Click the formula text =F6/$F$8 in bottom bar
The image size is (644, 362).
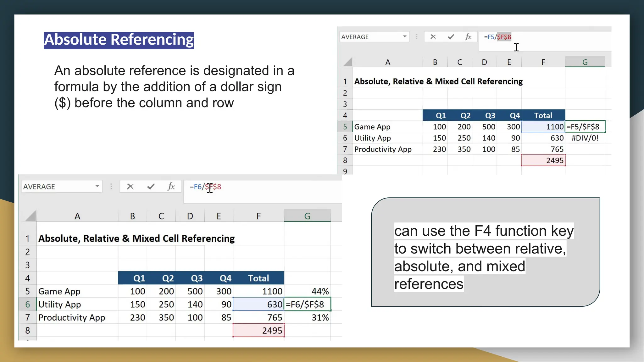[x=205, y=187]
